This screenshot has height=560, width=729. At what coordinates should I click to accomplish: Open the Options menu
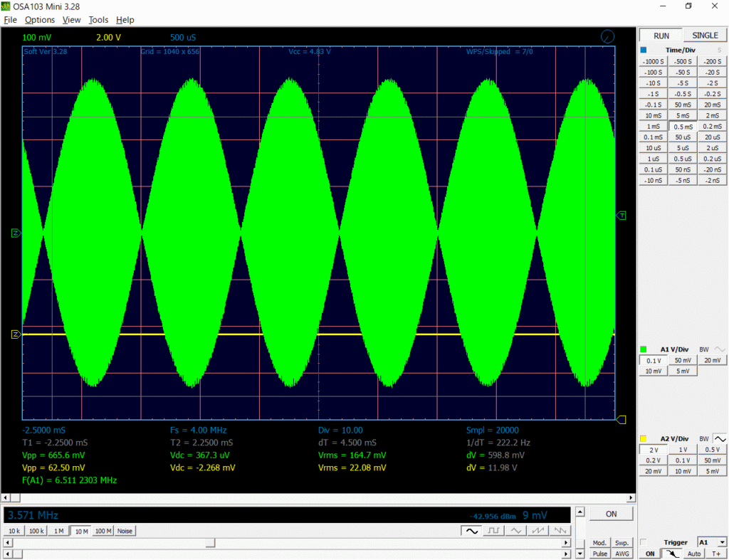pyautogui.click(x=39, y=20)
